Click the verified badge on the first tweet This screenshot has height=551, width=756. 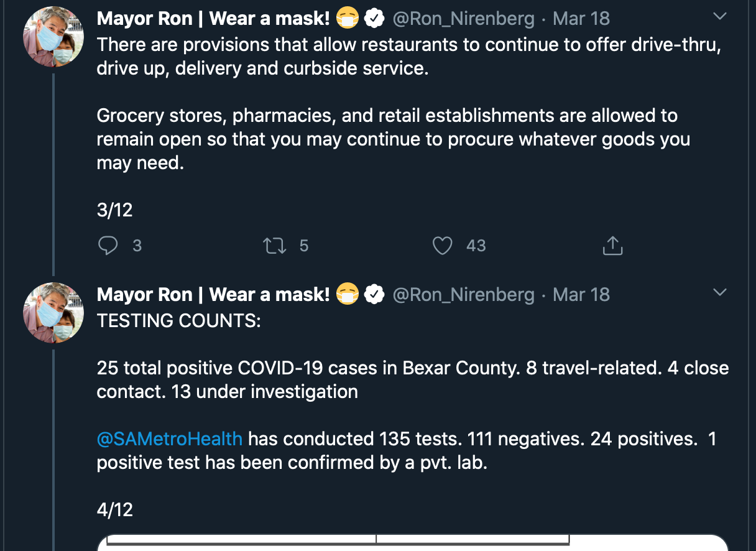click(374, 19)
